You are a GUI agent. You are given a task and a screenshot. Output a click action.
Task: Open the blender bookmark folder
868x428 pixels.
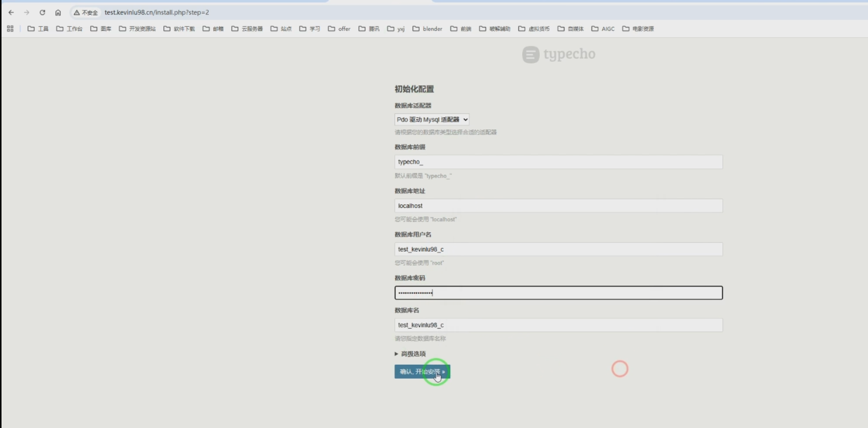tap(427, 29)
